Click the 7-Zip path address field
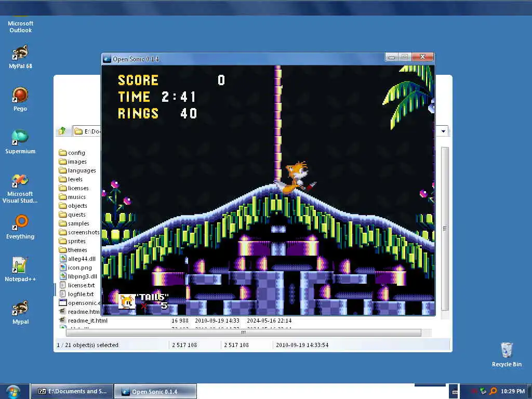This screenshot has width=532, height=399. pos(87,131)
